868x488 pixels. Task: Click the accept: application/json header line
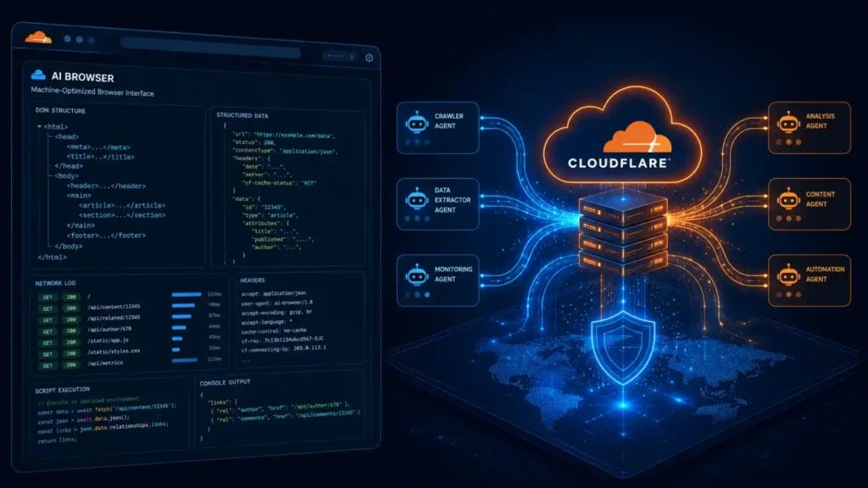click(274, 294)
